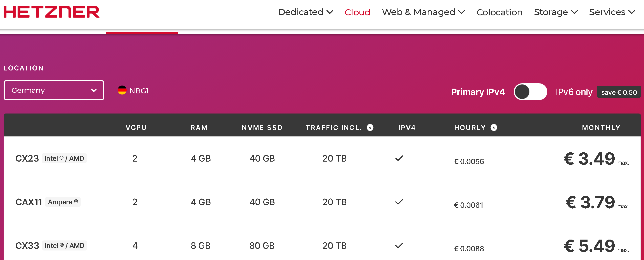This screenshot has width=644, height=260.
Task: Toggle the Primary IPv4 / IPv6 only switch
Action: (530, 92)
